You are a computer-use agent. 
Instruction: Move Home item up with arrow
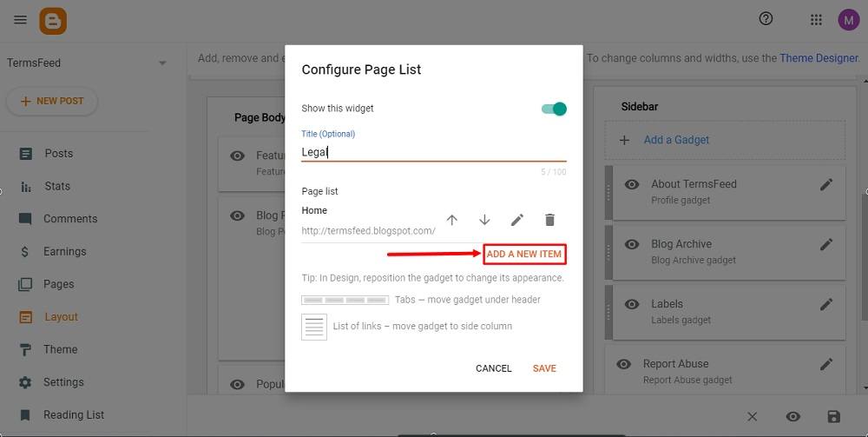coord(451,220)
